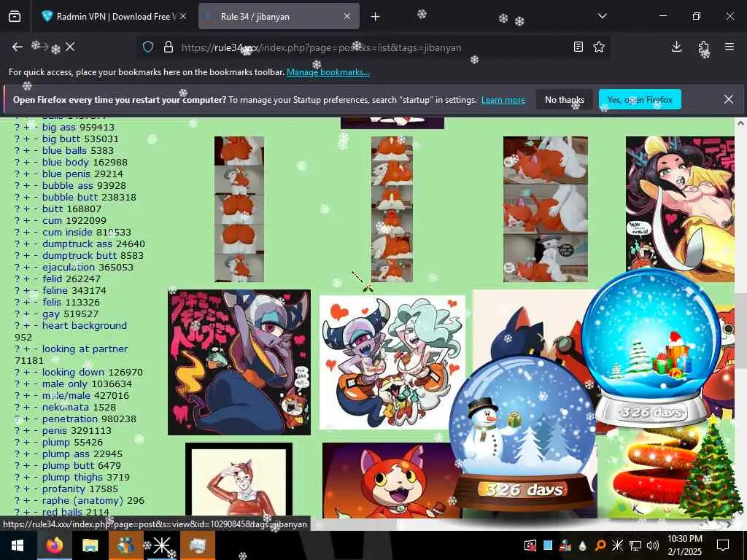Bookmark this page with the star icon
Image resolution: width=747 pixels, height=560 pixels.
pyautogui.click(x=599, y=47)
